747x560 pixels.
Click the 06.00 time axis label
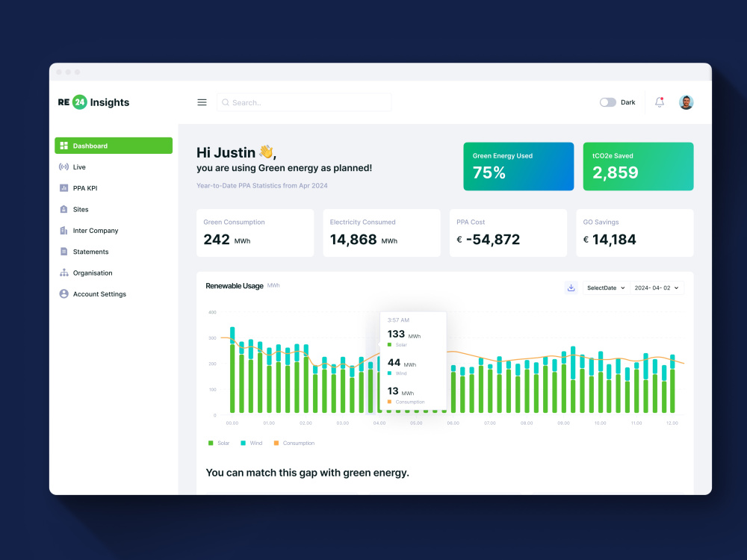[x=453, y=423]
